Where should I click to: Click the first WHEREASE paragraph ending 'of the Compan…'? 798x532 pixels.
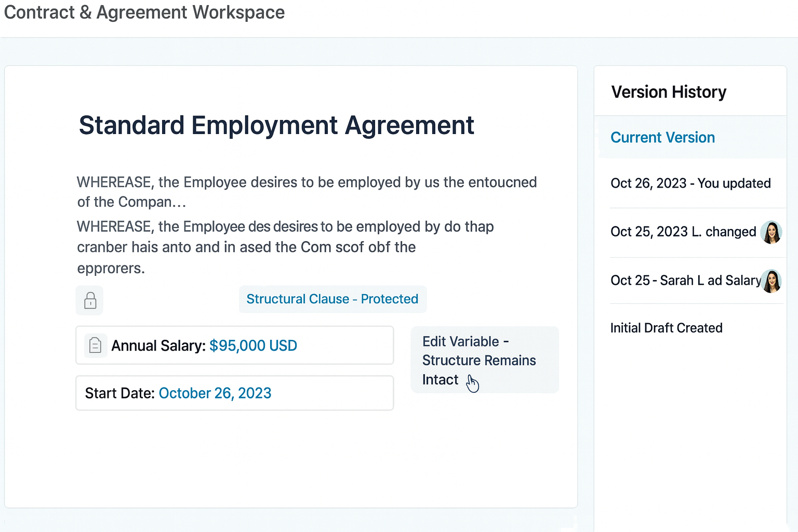click(307, 192)
